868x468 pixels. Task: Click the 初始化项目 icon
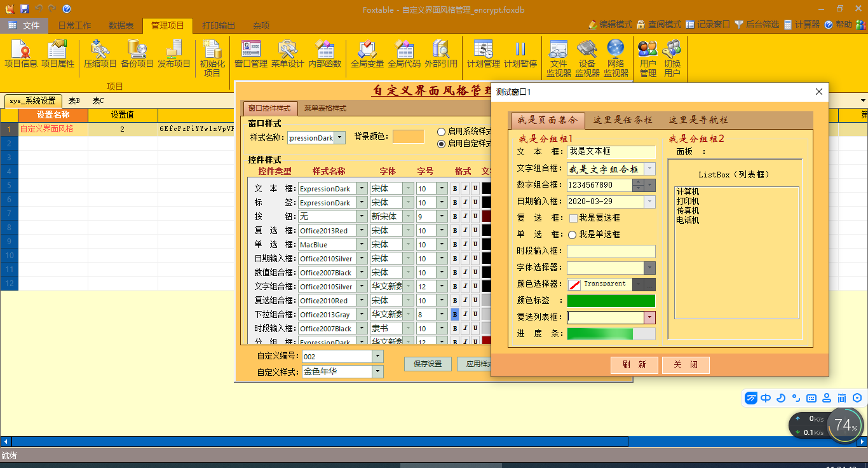click(x=212, y=59)
